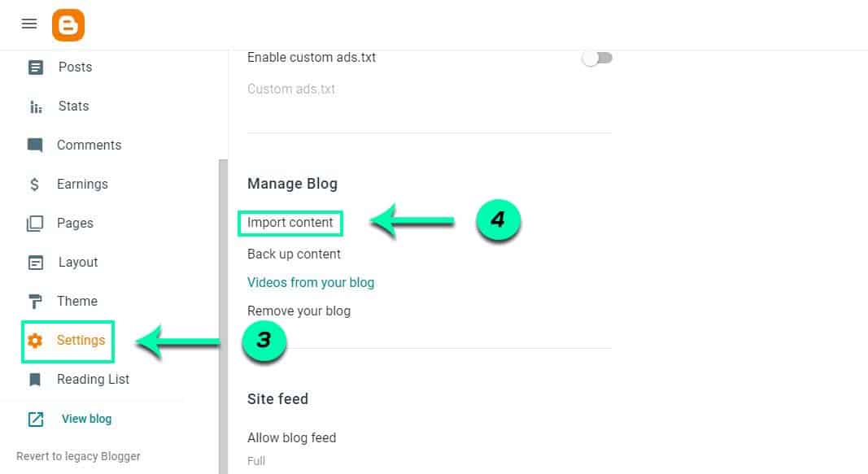
Task: Open Allow blog feed setting
Action: [x=291, y=437]
